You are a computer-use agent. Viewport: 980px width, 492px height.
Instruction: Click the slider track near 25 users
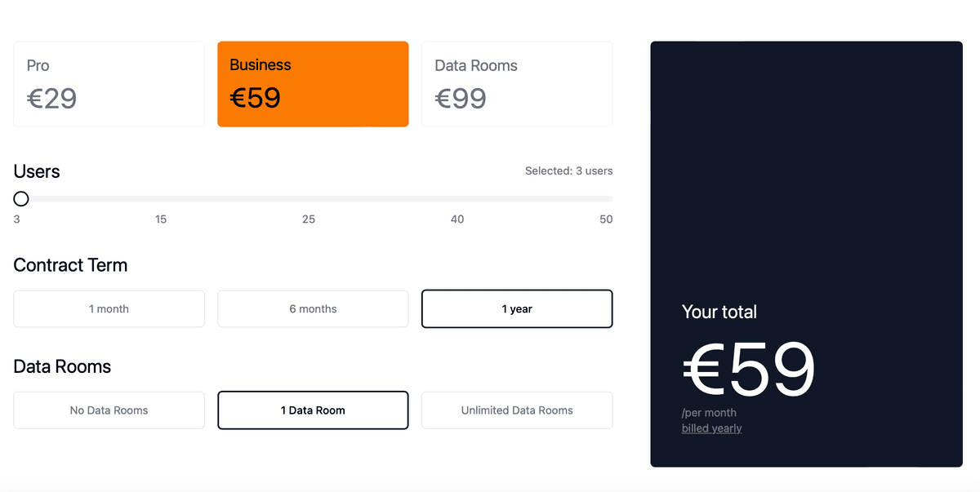click(309, 198)
